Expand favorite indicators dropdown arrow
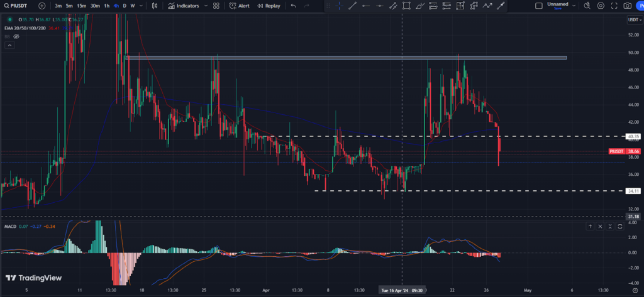 [206, 6]
